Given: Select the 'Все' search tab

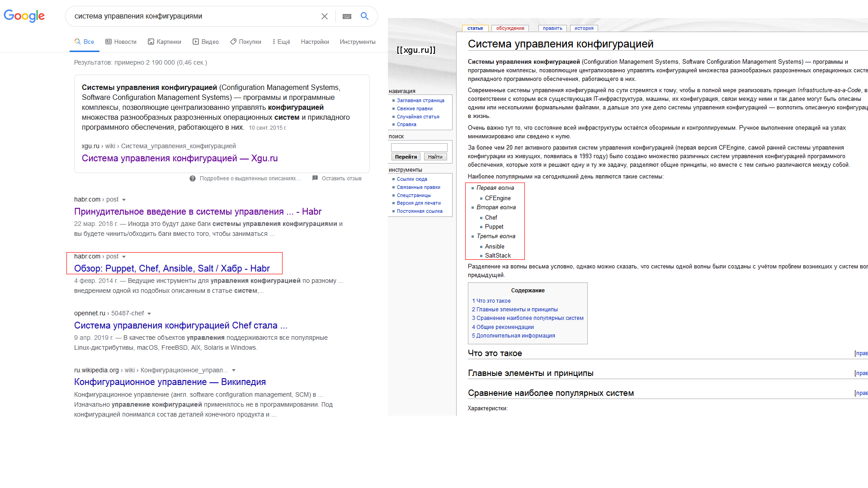Looking at the screenshot, I should pyautogui.click(x=85, y=42).
